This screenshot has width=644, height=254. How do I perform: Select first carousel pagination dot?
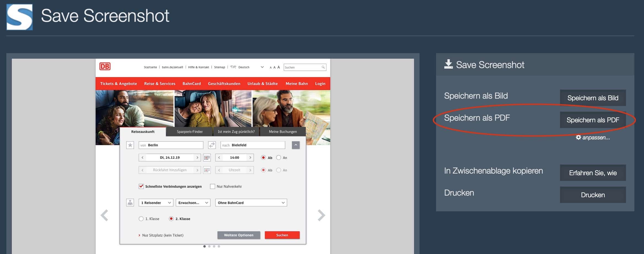pyautogui.click(x=204, y=246)
